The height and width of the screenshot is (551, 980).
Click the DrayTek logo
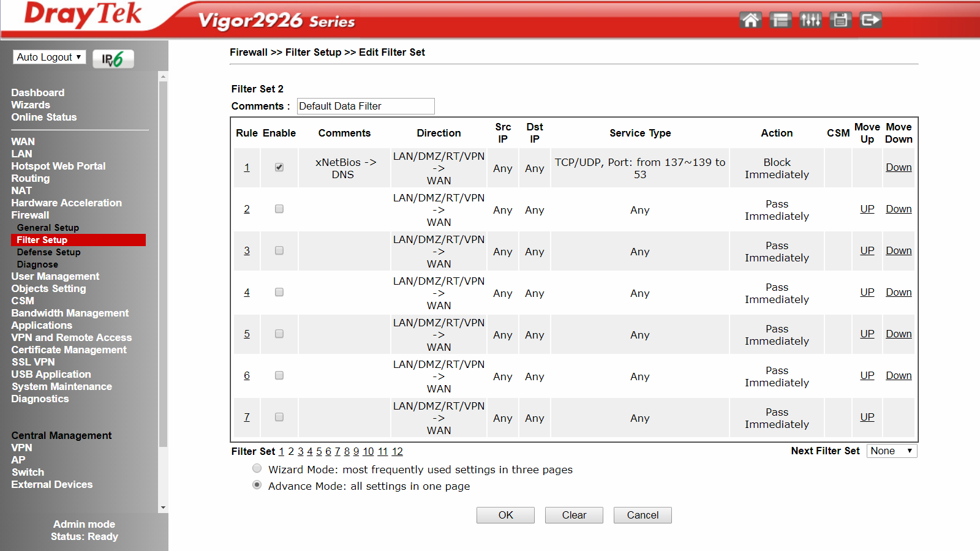click(x=82, y=15)
